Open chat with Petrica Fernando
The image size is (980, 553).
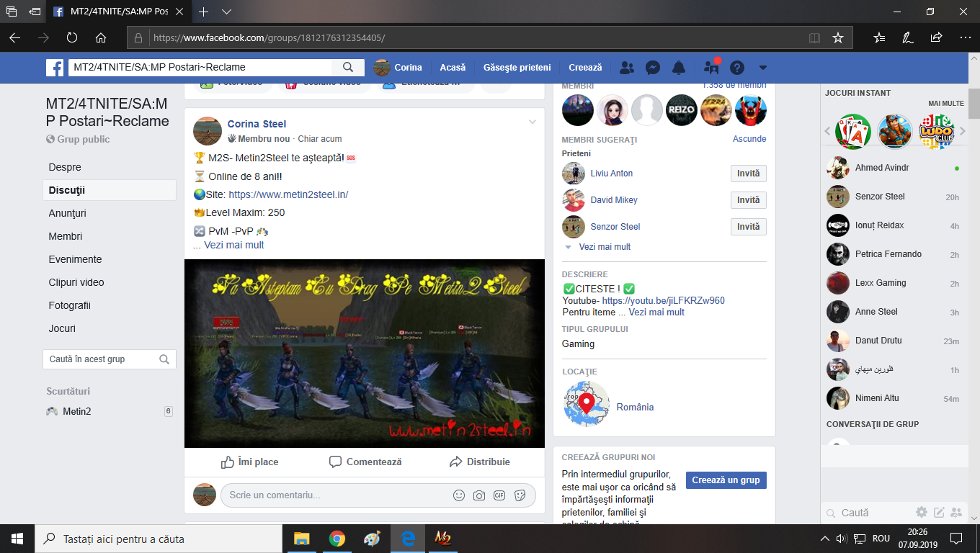coord(893,254)
